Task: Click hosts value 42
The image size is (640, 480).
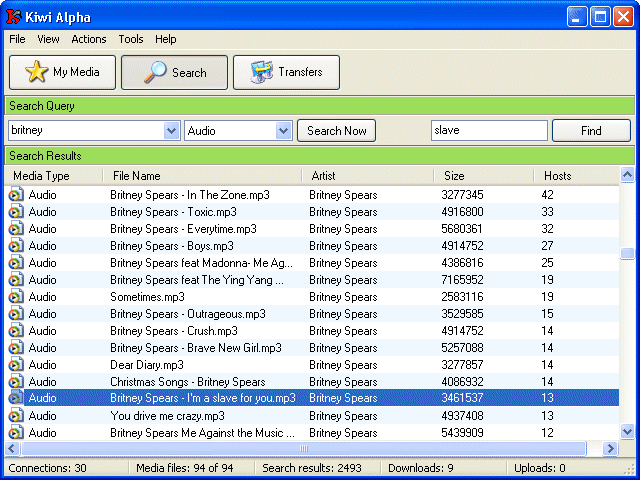Action: 547,195
